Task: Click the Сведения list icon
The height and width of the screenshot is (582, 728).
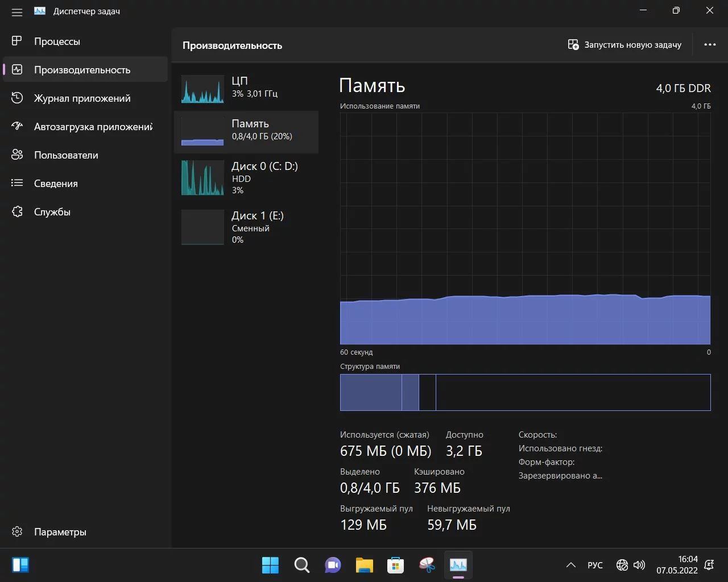Action: click(17, 183)
